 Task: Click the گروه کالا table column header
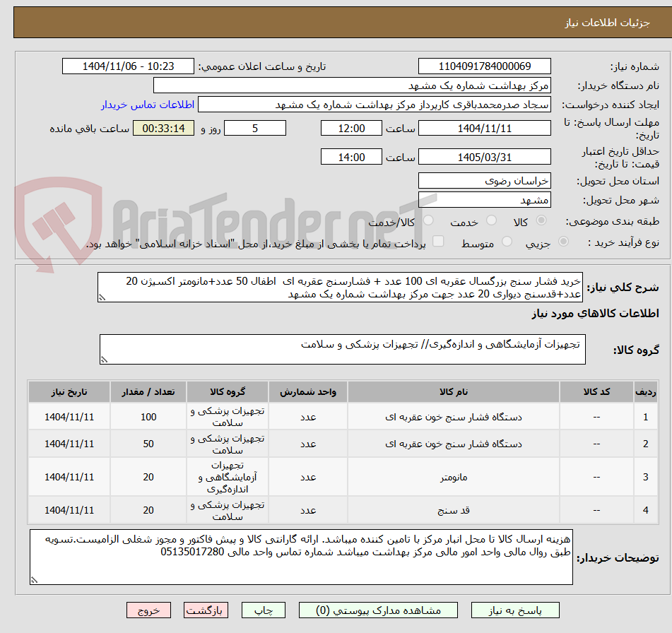[228, 391]
